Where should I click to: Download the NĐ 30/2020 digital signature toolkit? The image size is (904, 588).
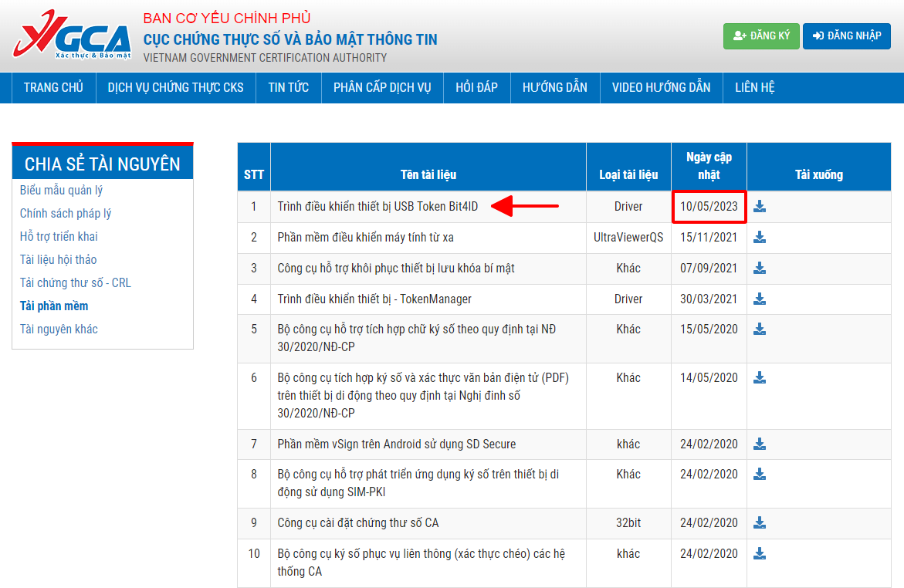click(760, 329)
